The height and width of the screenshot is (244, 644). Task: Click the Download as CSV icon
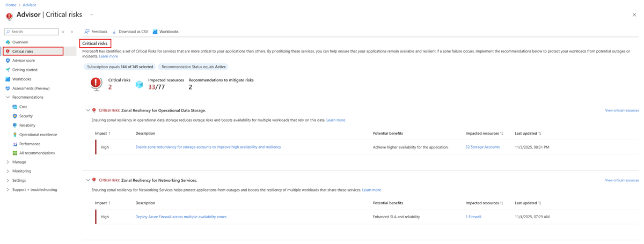tap(114, 32)
